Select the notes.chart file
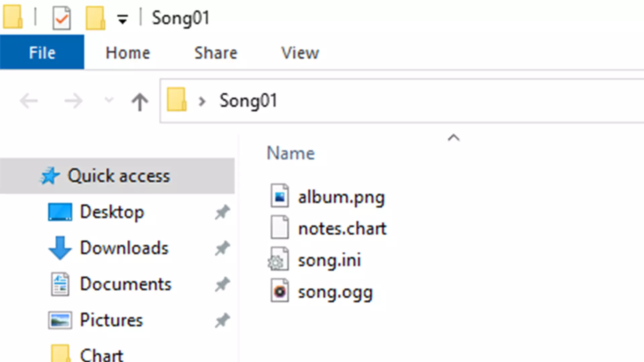The height and width of the screenshot is (362, 644). coord(342,229)
